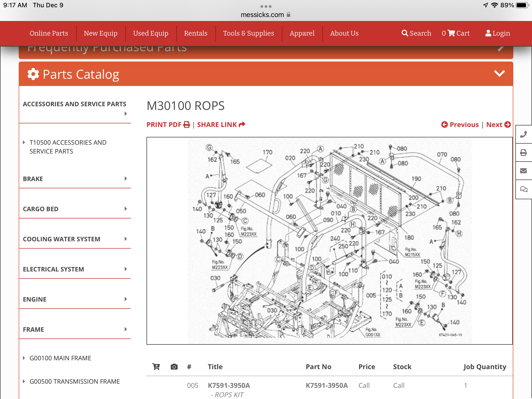Click the Price column header
The height and width of the screenshot is (399, 532).
[367, 367]
